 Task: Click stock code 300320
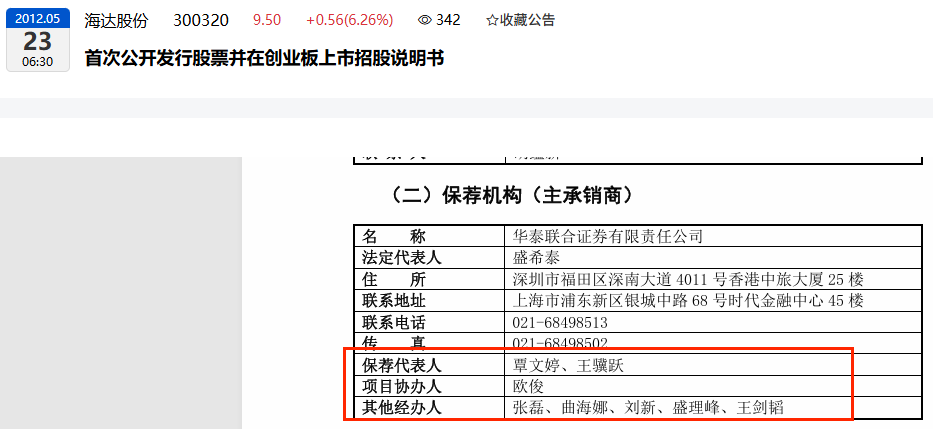(x=201, y=20)
